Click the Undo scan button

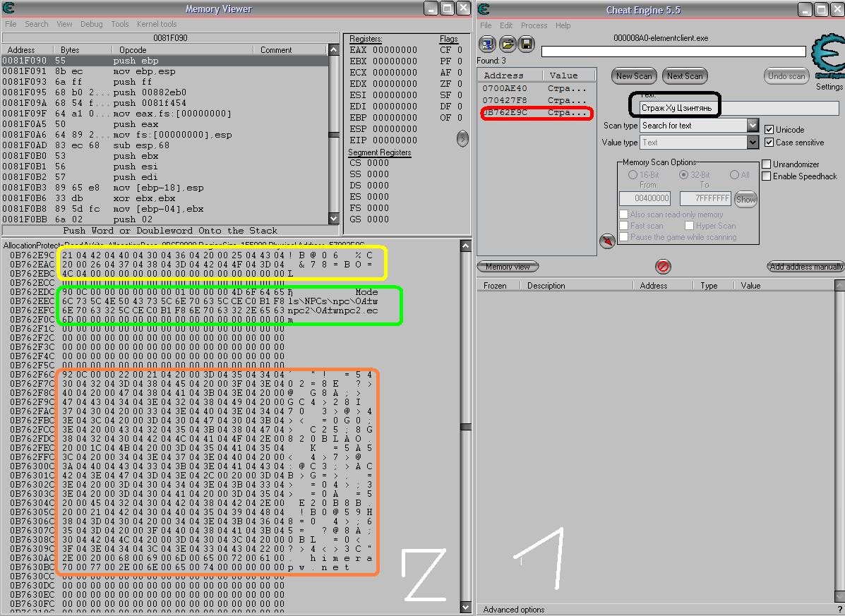point(786,76)
